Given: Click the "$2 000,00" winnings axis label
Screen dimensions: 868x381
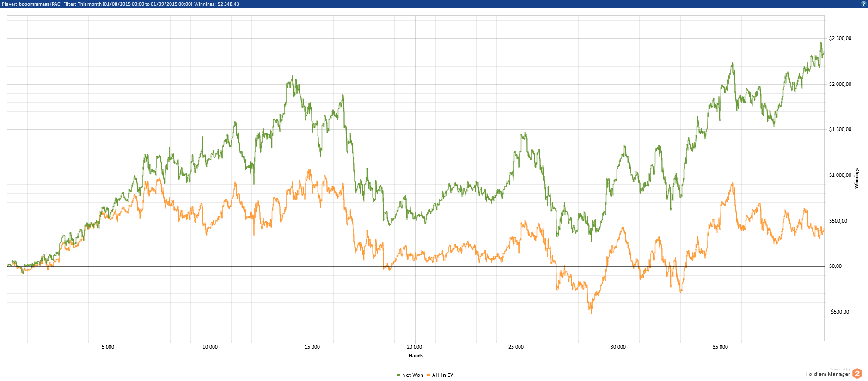Looking at the screenshot, I should click(x=840, y=84).
